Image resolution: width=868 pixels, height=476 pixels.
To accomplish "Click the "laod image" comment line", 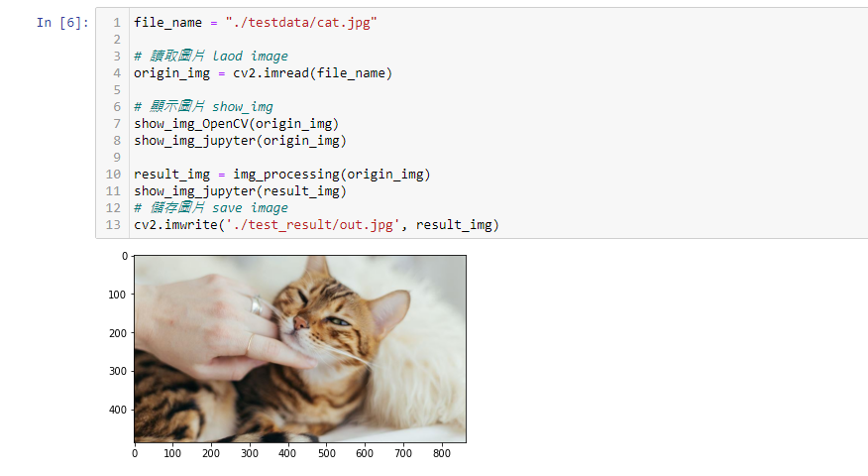I will coord(211,56).
